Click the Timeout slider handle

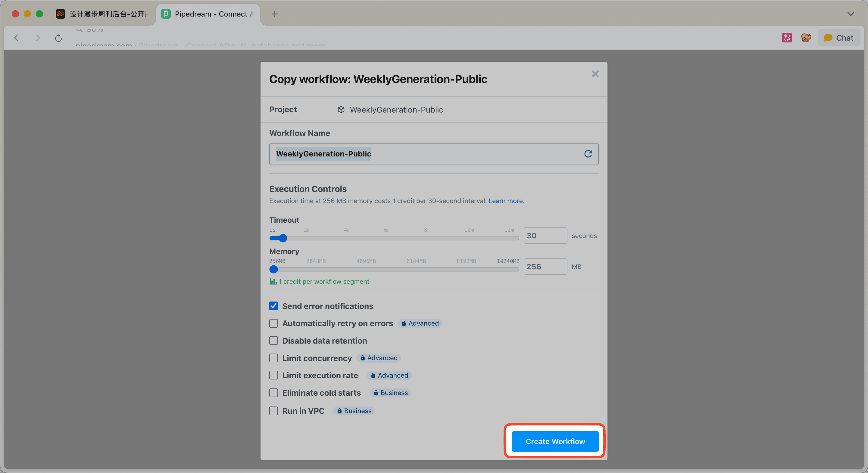point(283,238)
